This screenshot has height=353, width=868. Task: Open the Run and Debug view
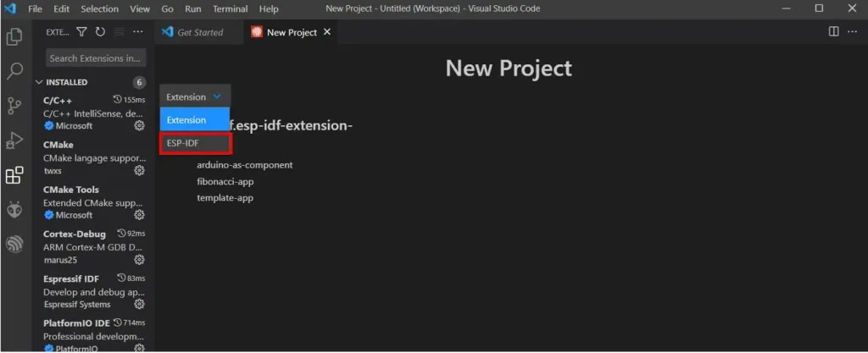[14, 141]
